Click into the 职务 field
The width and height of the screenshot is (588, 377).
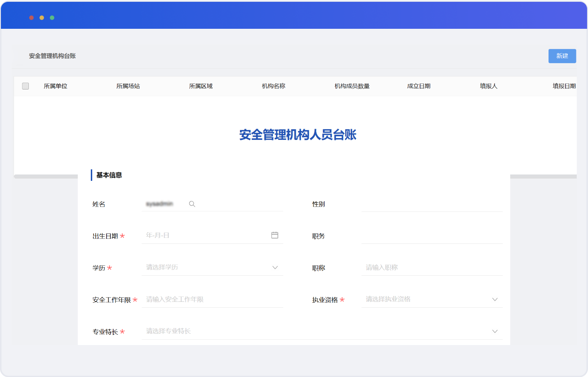tap(432, 236)
